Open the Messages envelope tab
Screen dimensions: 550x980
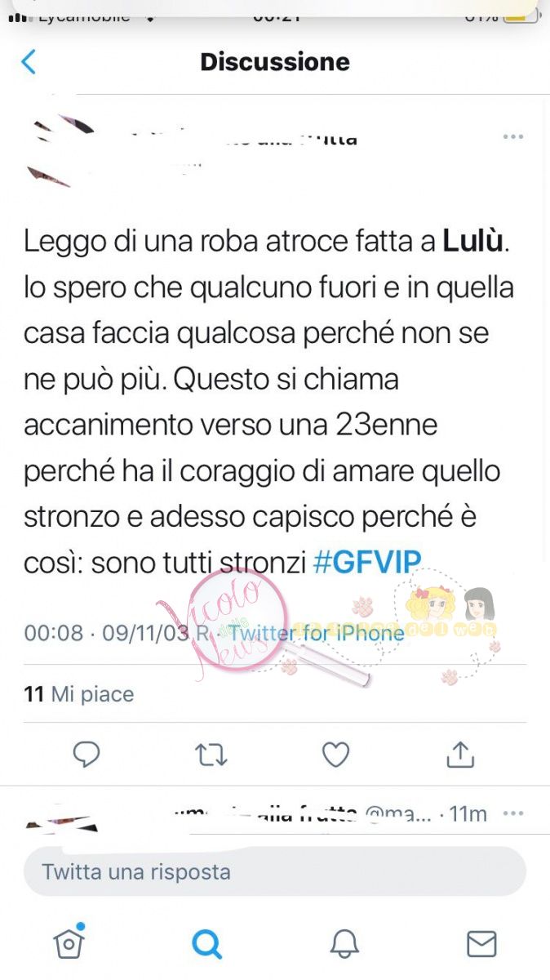[481, 944]
